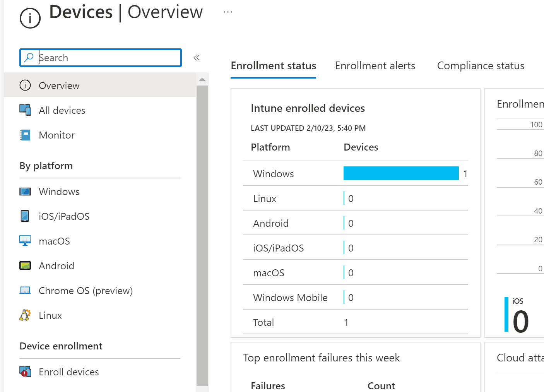Click the Count column header
Image resolution: width=544 pixels, height=392 pixels.
coord(381,386)
